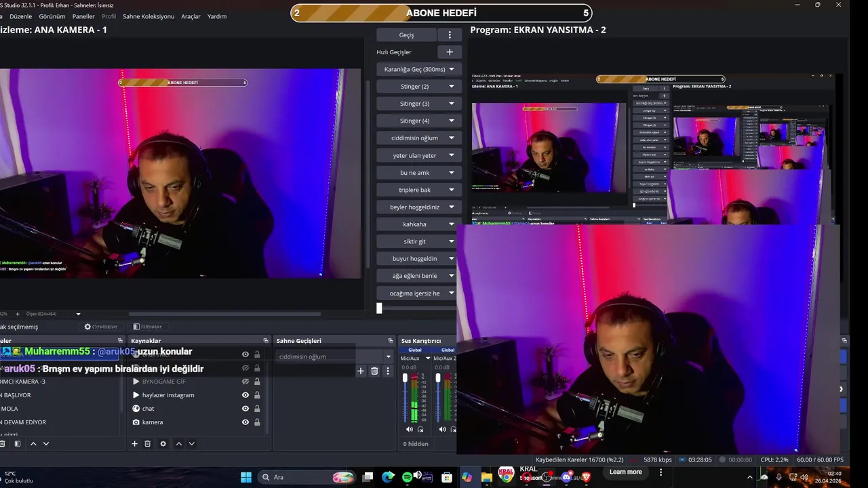Open the Yardım menu
This screenshot has height=488, width=868.
217,16
